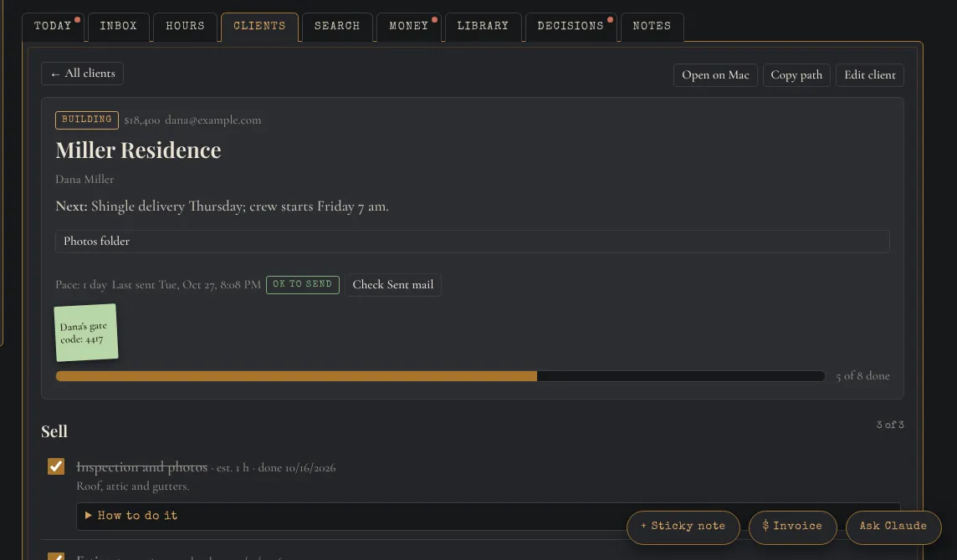Open the HOURS tab
957x560 pixels.
click(185, 26)
